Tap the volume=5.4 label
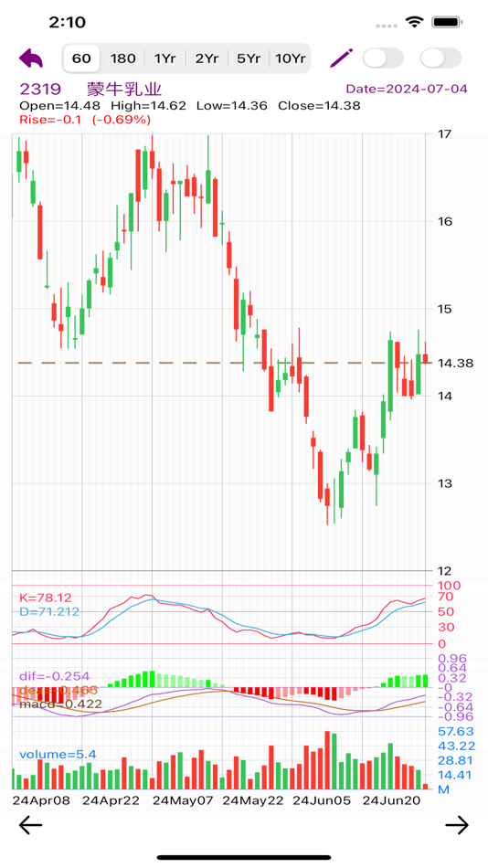 click(58, 754)
